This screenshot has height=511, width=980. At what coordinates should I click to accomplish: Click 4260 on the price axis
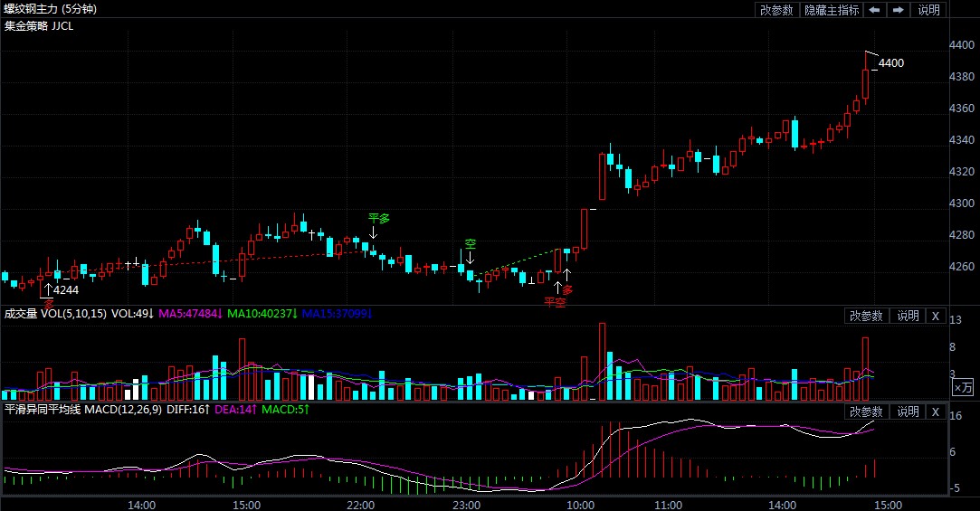click(961, 267)
